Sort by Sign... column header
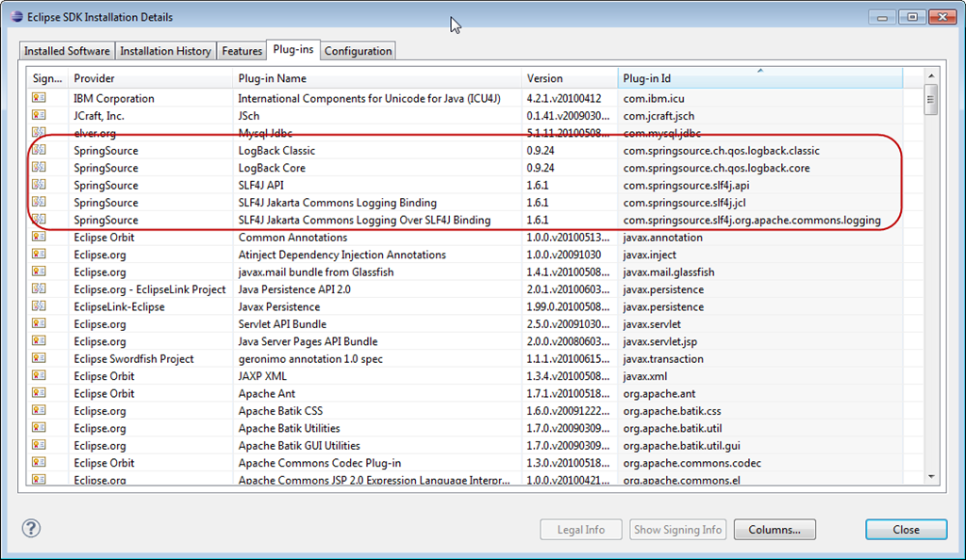The width and height of the screenshot is (966, 560). click(47, 78)
